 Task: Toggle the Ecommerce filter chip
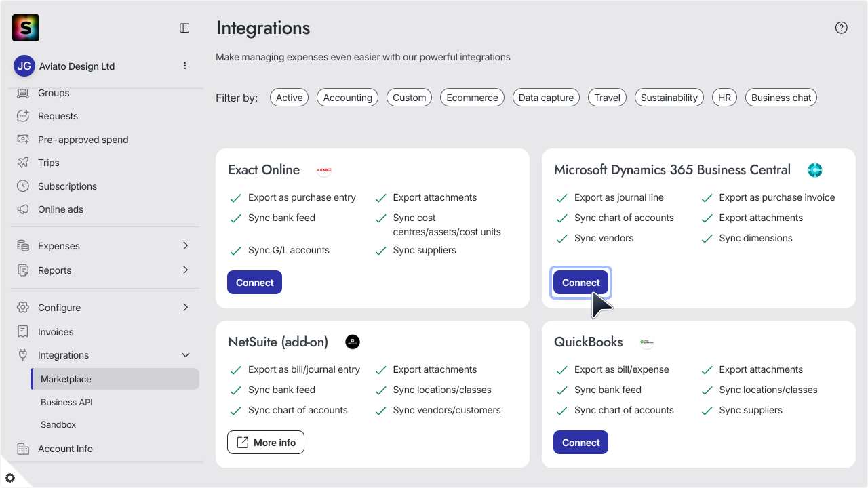[x=472, y=98]
